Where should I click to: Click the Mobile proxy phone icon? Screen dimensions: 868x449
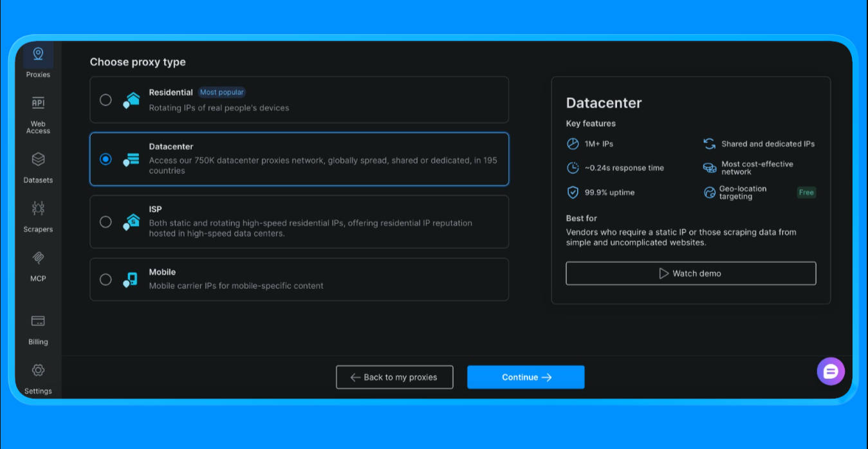click(x=131, y=280)
